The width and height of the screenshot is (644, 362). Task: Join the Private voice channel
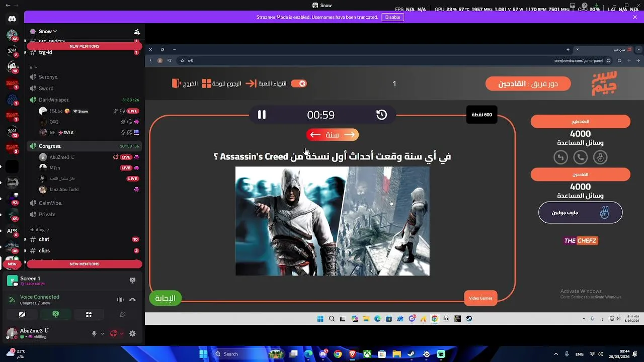pyautogui.click(x=85, y=214)
